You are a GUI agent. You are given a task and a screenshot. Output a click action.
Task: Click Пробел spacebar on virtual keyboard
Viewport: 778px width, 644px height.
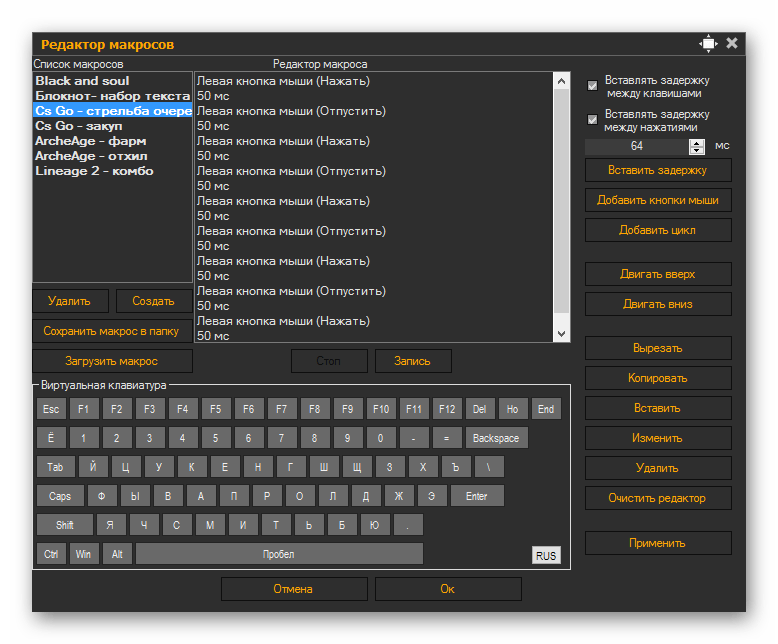[x=279, y=554]
